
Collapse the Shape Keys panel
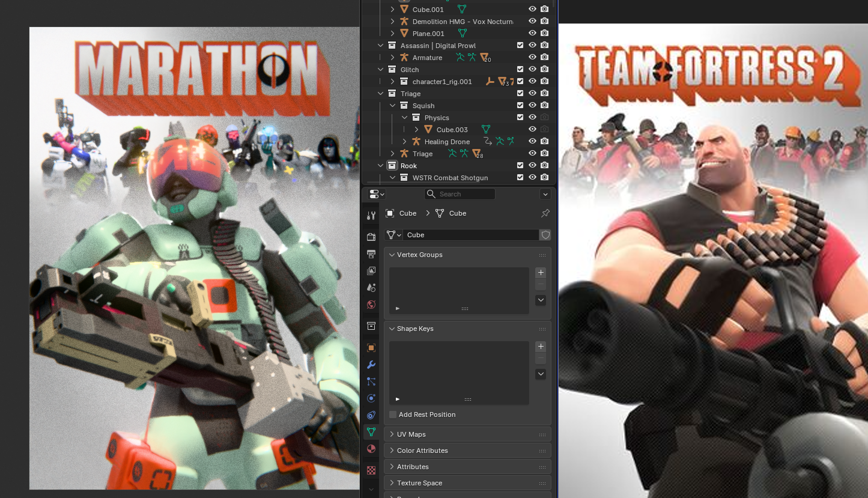(x=392, y=329)
